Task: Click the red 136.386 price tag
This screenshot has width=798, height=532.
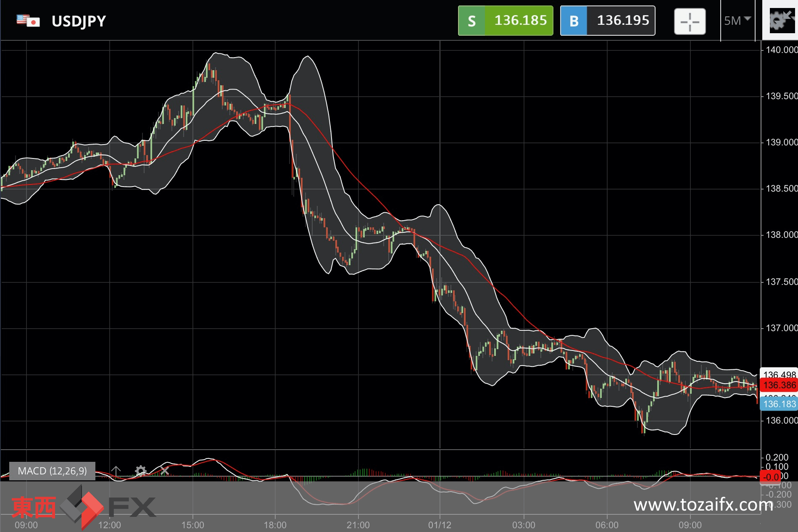Action: click(x=779, y=385)
